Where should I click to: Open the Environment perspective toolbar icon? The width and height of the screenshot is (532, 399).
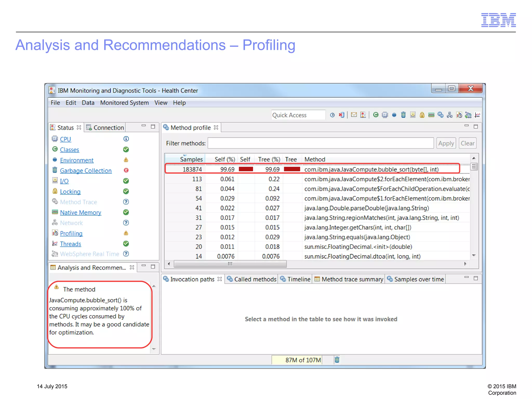point(394,115)
